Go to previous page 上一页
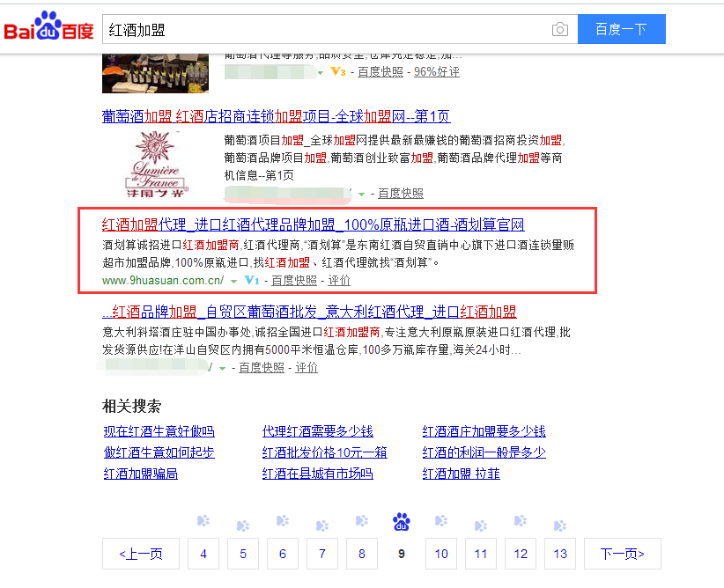 141,554
